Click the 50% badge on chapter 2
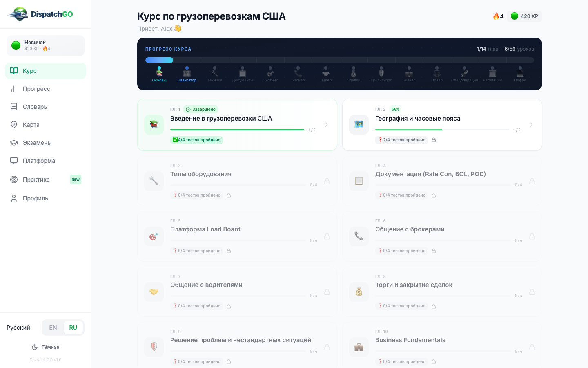 pyautogui.click(x=395, y=109)
